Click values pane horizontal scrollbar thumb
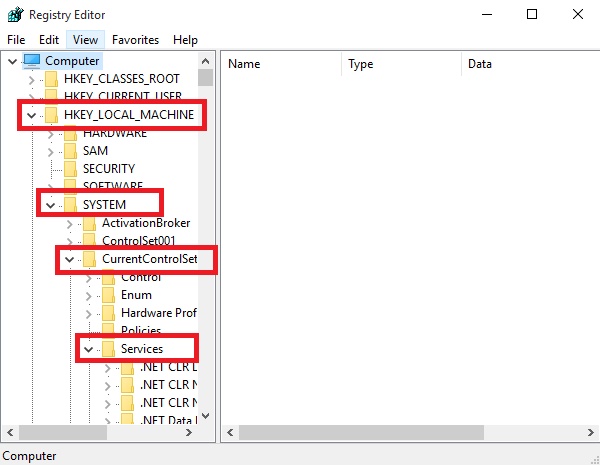 361,432
